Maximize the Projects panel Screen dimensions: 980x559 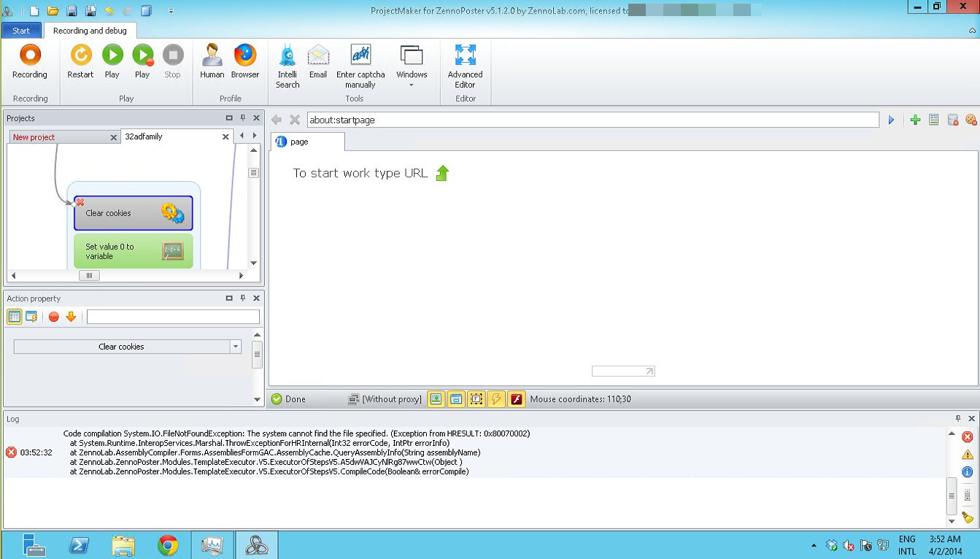coord(229,117)
